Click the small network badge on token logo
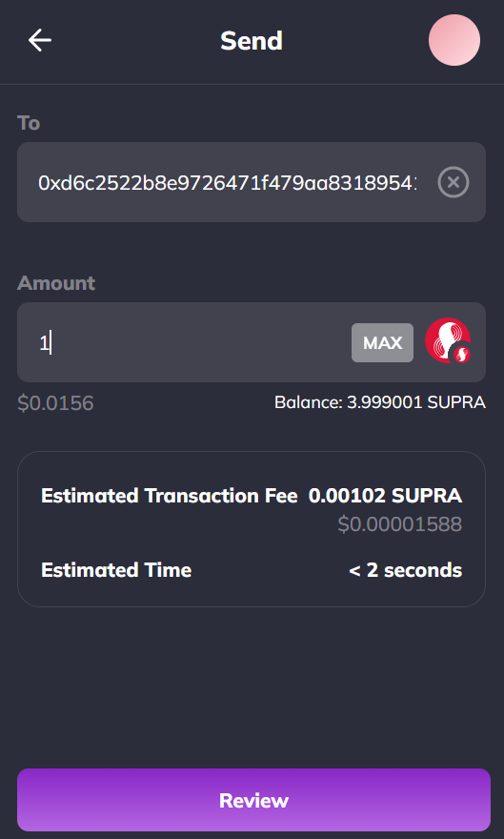 coord(462,354)
